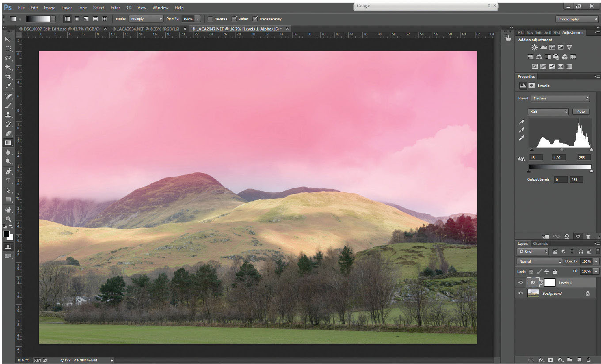Open the File menu
Screen dimensions: 601x364
22,8
